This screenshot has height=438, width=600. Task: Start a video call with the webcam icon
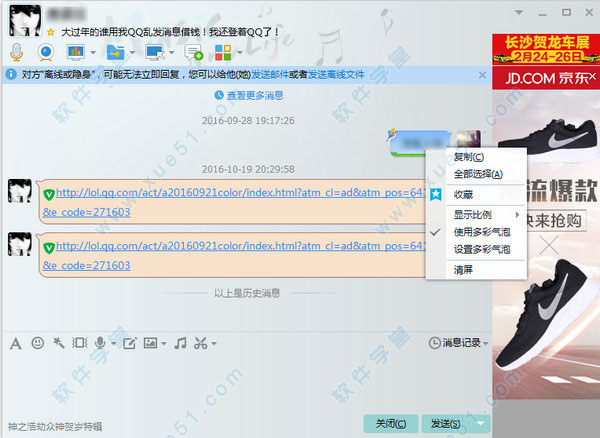[46, 52]
